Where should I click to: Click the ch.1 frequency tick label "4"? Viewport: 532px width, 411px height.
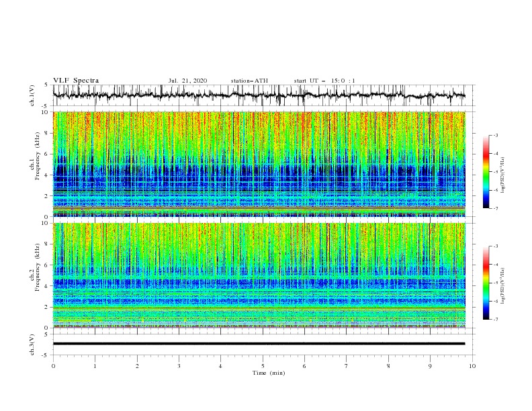47,175
